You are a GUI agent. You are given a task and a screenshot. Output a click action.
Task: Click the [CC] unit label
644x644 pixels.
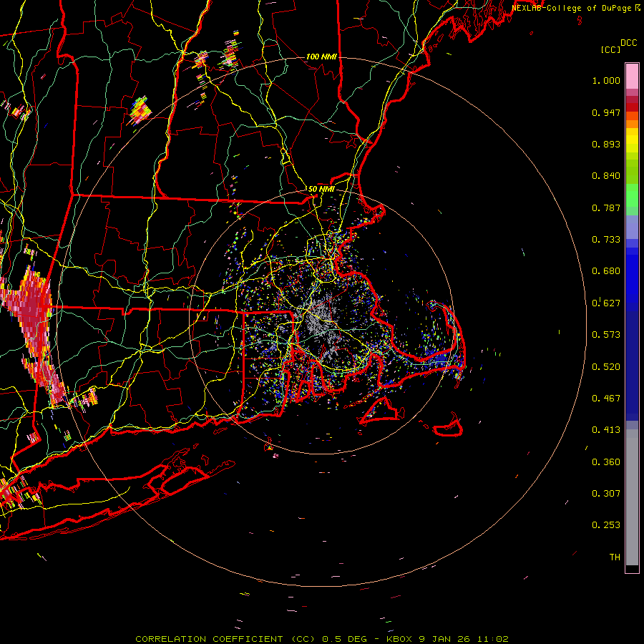pos(611,49)
